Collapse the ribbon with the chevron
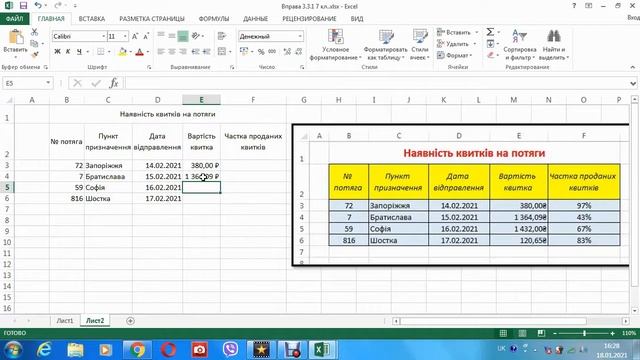Image resolution: width=640 pixels, height=360 pixels. click(x=633, y=67)
